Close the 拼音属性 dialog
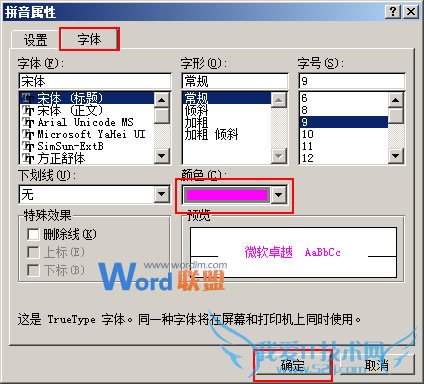424x384 pixels. pos(411,12)
